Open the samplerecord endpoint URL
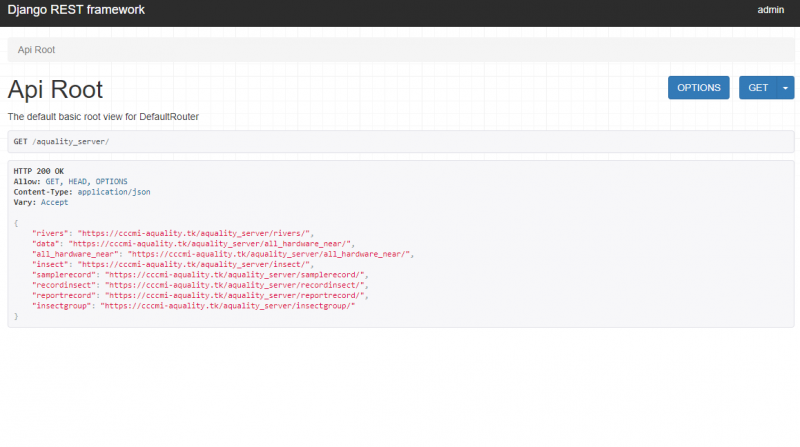This screenshot has width=800, height=447. point(235,275)
